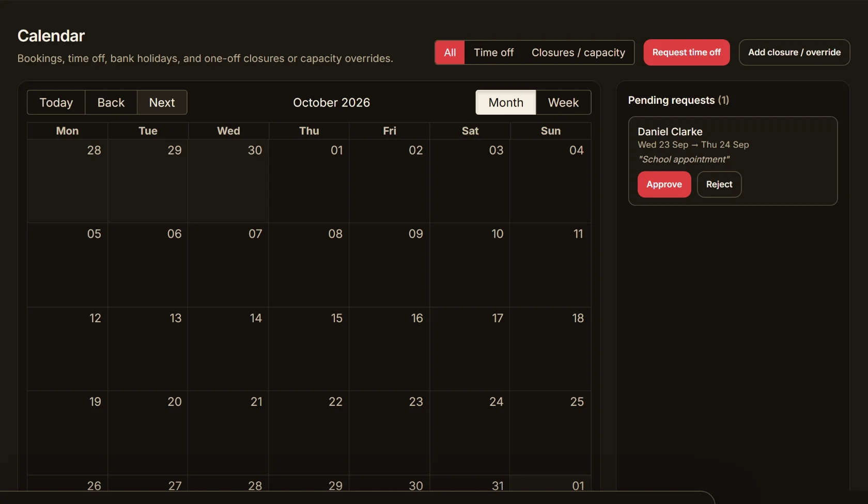Select Monday 12 date cell
The width and height of the screenshot is (868, 504).
point(67,349)
